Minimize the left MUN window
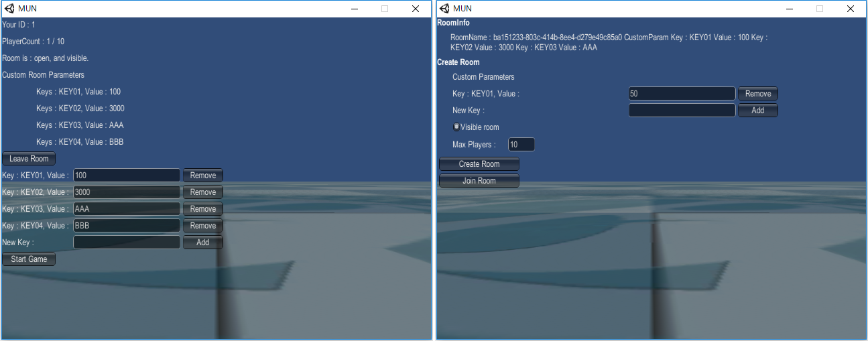The width and height of the screenshot is (868, 341). (x=355, y=9)
